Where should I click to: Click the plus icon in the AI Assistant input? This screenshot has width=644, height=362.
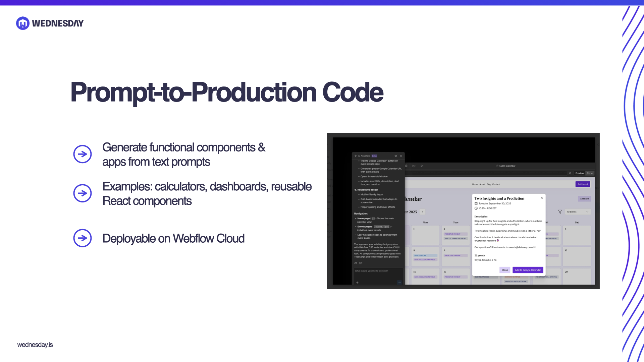click(x=357, y=283)
